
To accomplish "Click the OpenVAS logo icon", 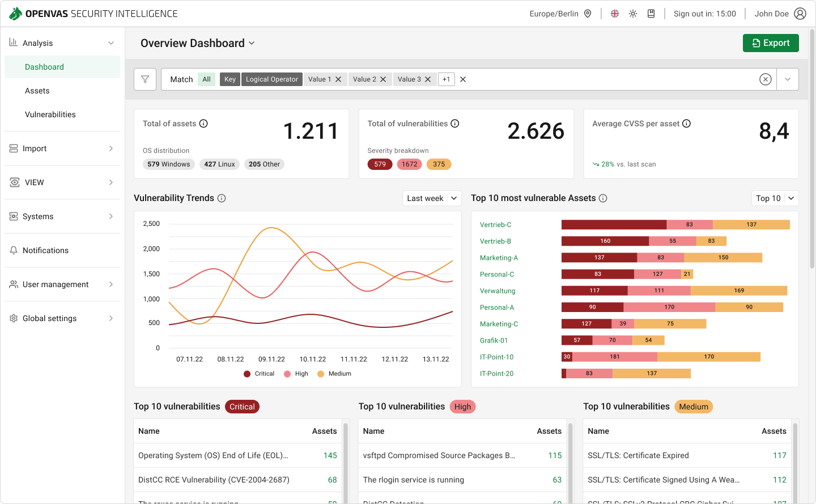I will (x=16, y=14).
